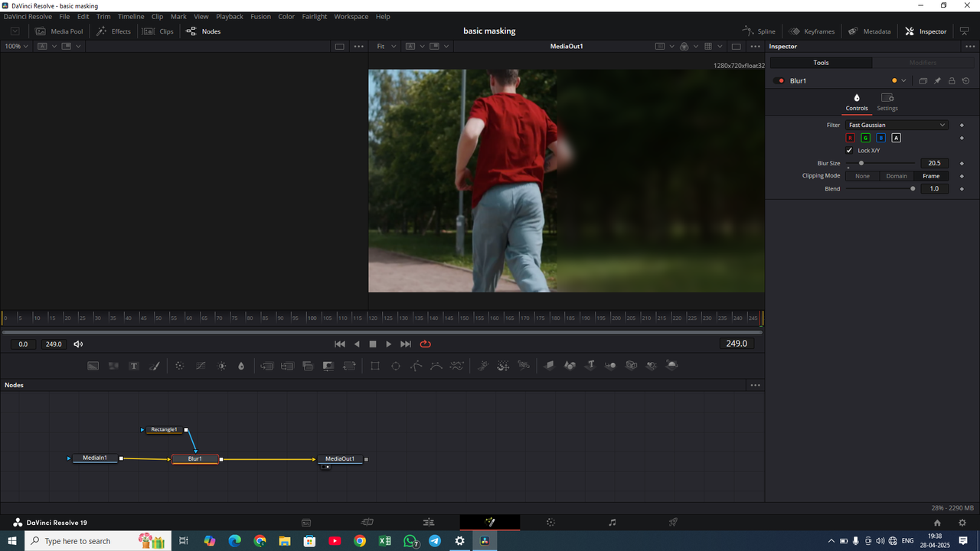Select the Paint tool
Screen dimensions: 980x551
(155, 365)
